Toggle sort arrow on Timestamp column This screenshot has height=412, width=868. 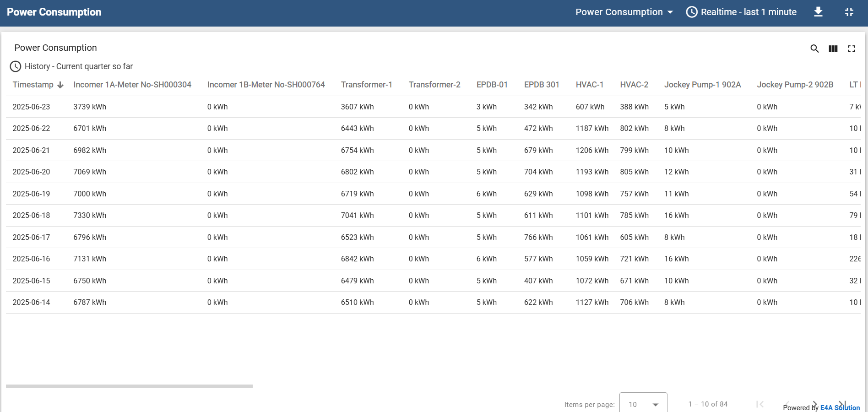click(x=60, y=85)
